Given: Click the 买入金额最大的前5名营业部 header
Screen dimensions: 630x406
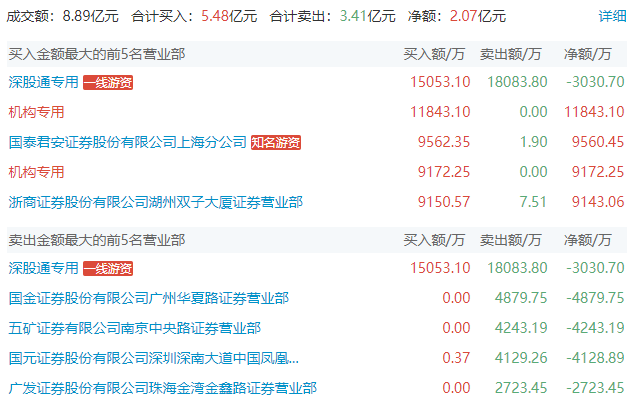Looking at the screenshot, I should click(97, 54).
